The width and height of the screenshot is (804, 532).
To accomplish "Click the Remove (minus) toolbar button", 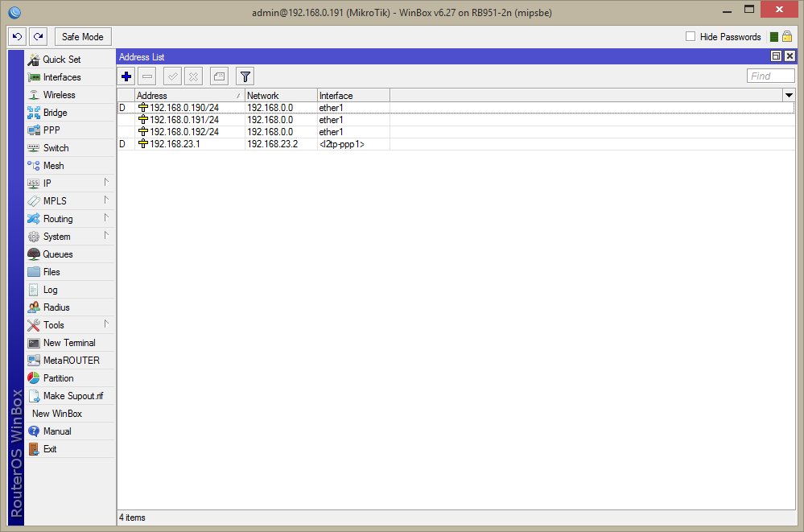I will (147, 76).
